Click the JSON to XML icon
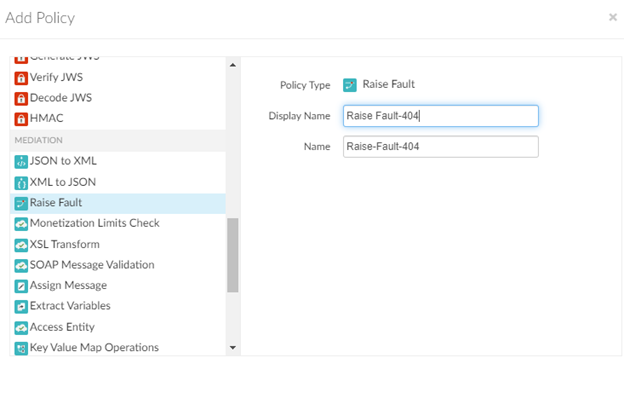The image size is (624, 404). coord(20,161)
